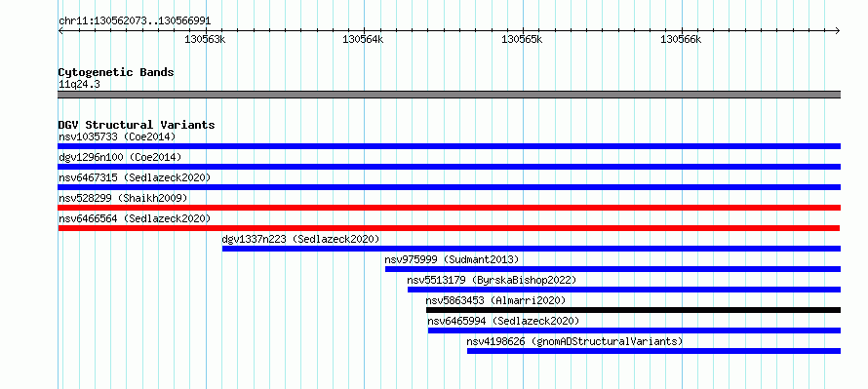Click the Cytogenetic Bands track title
This screenshot has width=868, height=389.
(116, 72)
